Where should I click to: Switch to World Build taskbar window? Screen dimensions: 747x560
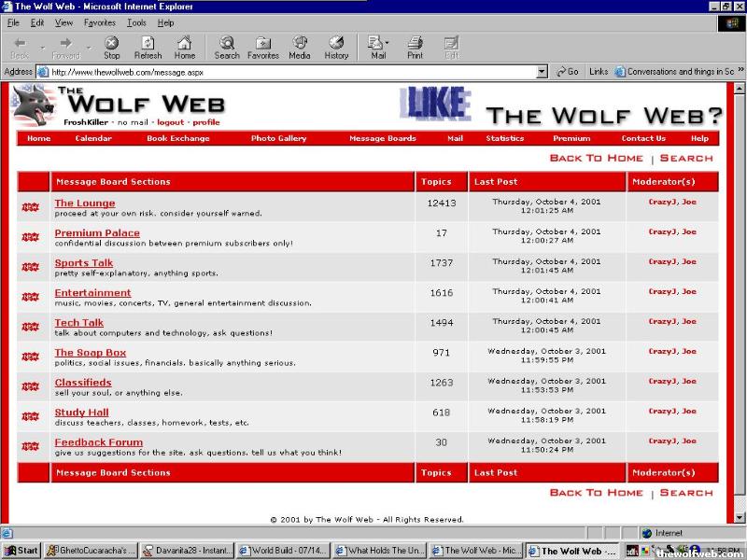pyautogui.click(x=284, y=551)
